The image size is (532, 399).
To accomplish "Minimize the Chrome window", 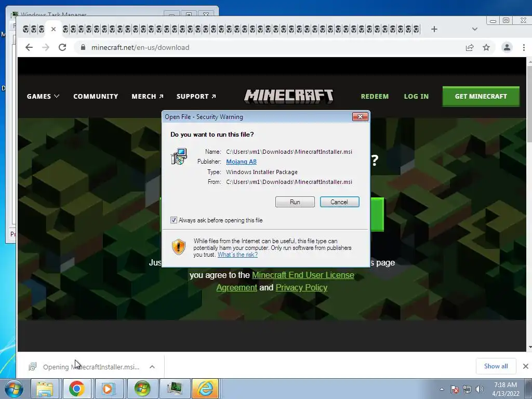I will click(x=493, y=21).
